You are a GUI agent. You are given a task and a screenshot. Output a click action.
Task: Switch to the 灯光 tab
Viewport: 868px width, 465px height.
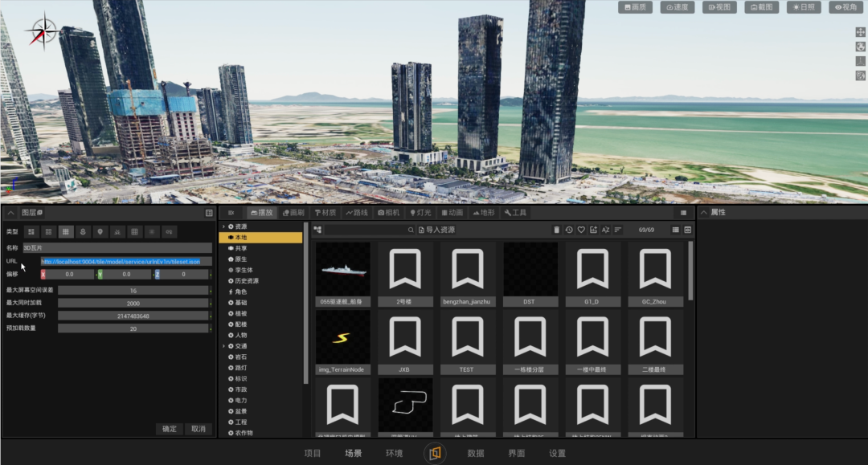420,213
